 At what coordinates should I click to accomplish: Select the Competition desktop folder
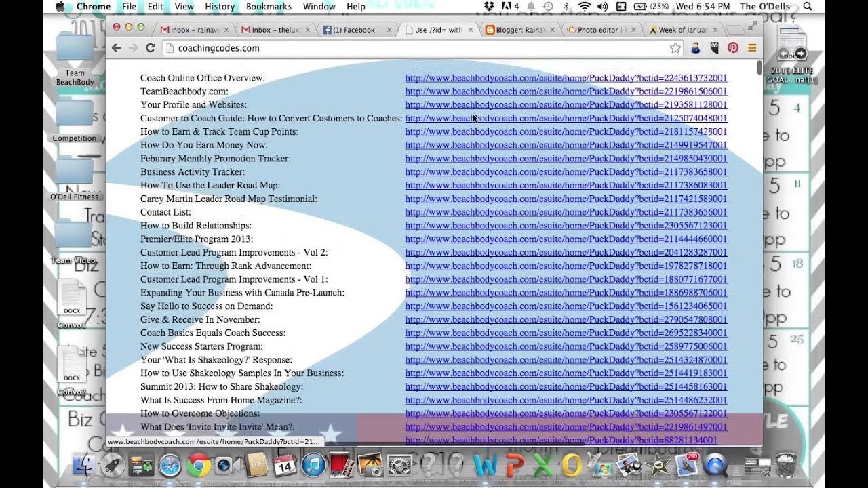point(75,120)
